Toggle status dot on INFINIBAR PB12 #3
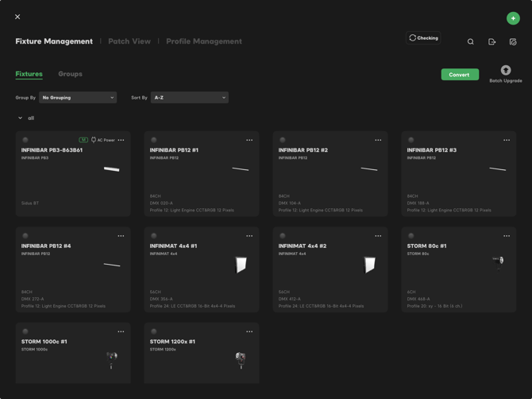 coord(411,140)
